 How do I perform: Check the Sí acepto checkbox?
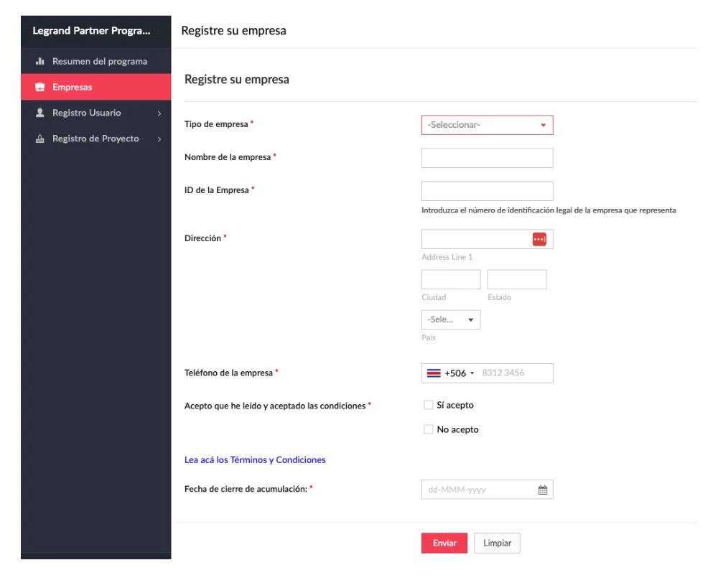(428, 405)
